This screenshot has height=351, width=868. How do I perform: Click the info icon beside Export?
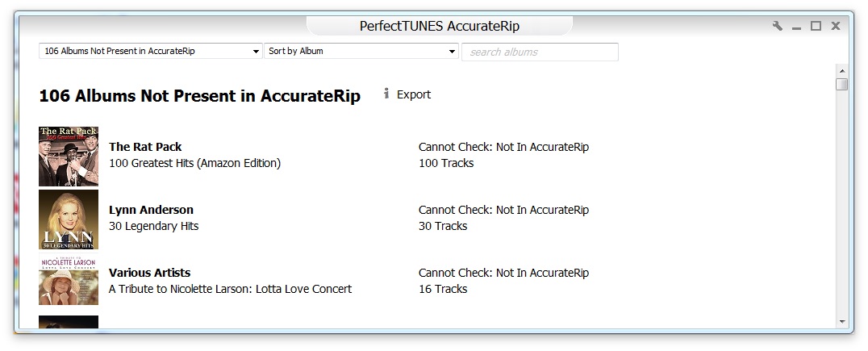tap(386, 94)
